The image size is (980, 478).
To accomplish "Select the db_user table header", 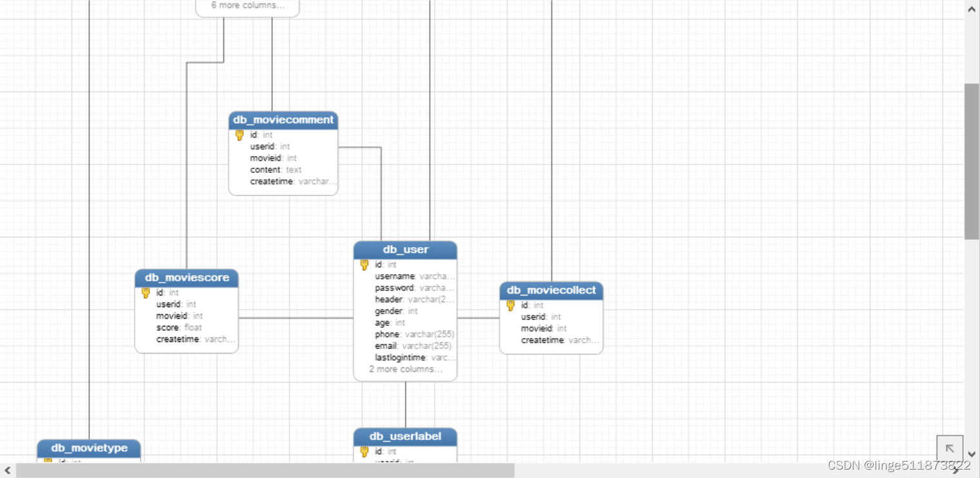I will click(x=405, y=250).
